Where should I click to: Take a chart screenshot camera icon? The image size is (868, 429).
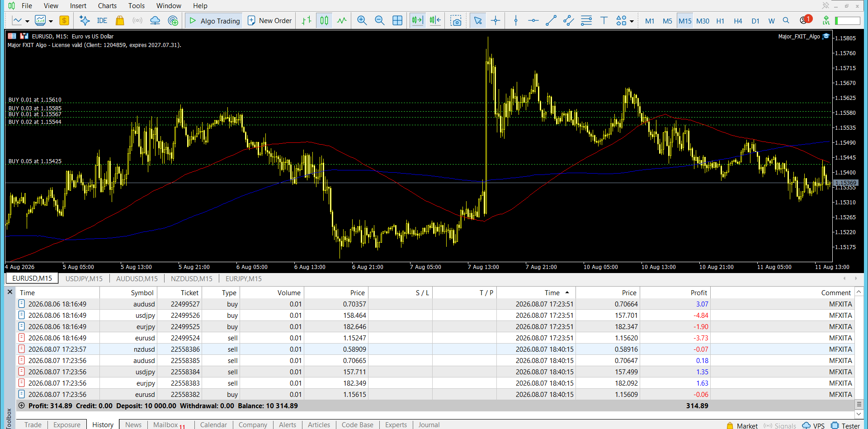pos(456,20)
